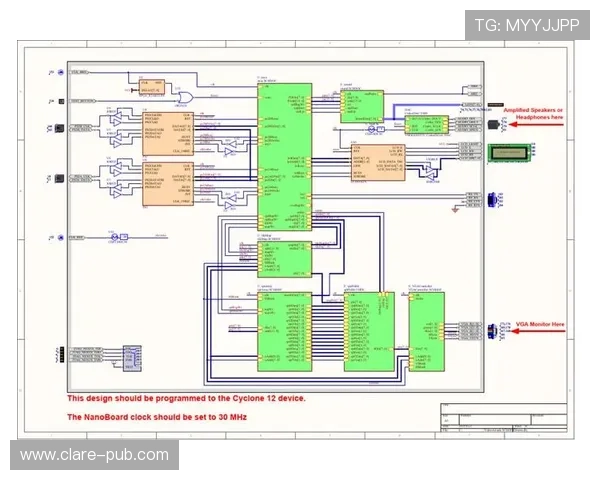Select the DIP switch component at bottom left

pyautogui.click(x=131, y=356)
